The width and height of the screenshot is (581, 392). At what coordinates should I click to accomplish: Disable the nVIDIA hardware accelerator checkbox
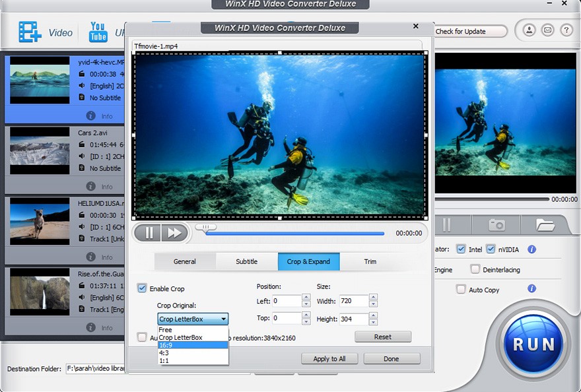pyautogui.click(x=491, y=249)
